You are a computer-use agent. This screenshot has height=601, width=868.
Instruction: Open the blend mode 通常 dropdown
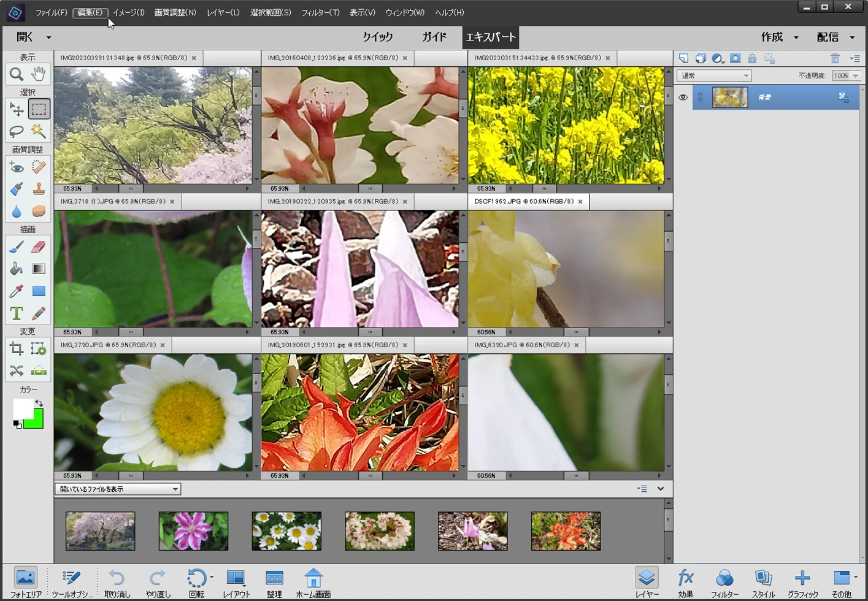tap(714, 75)
